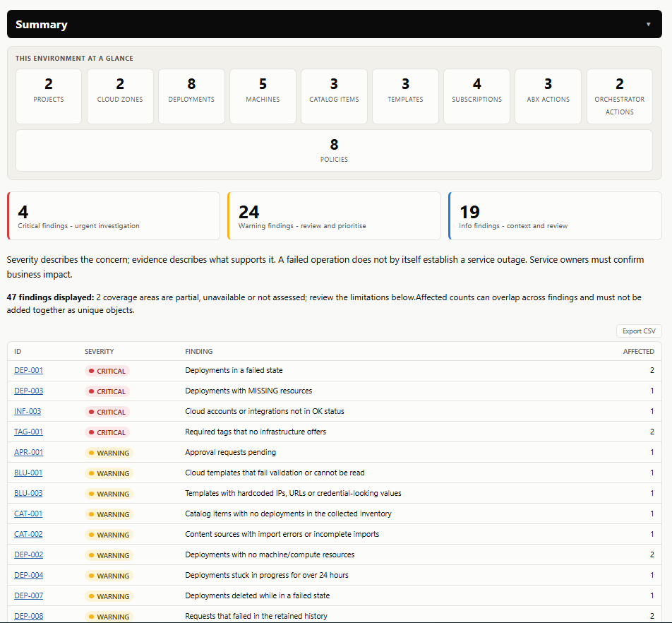Click the ID column header
The width and height of the screenshot is (672, 623).
[x=18, y=352]
